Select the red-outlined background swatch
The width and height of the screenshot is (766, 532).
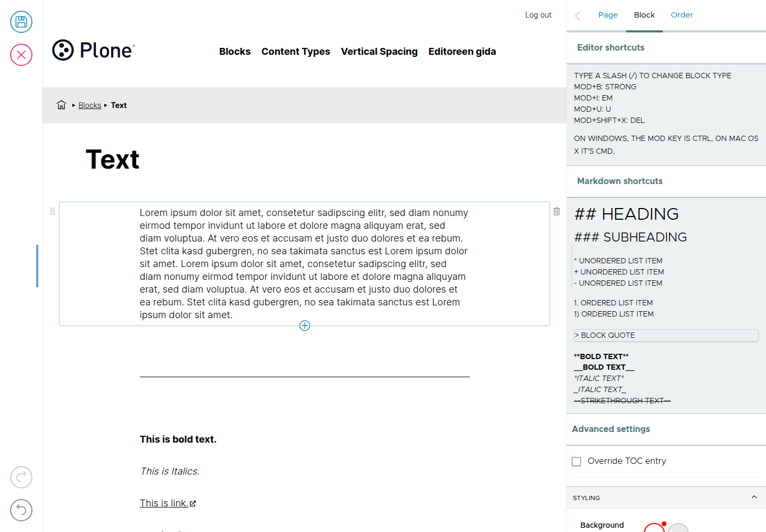(654, 528)
